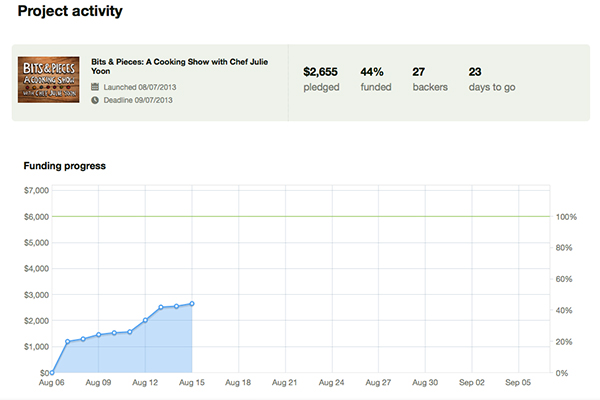Select the Aug 06 starting data point

tap(52, 372)
